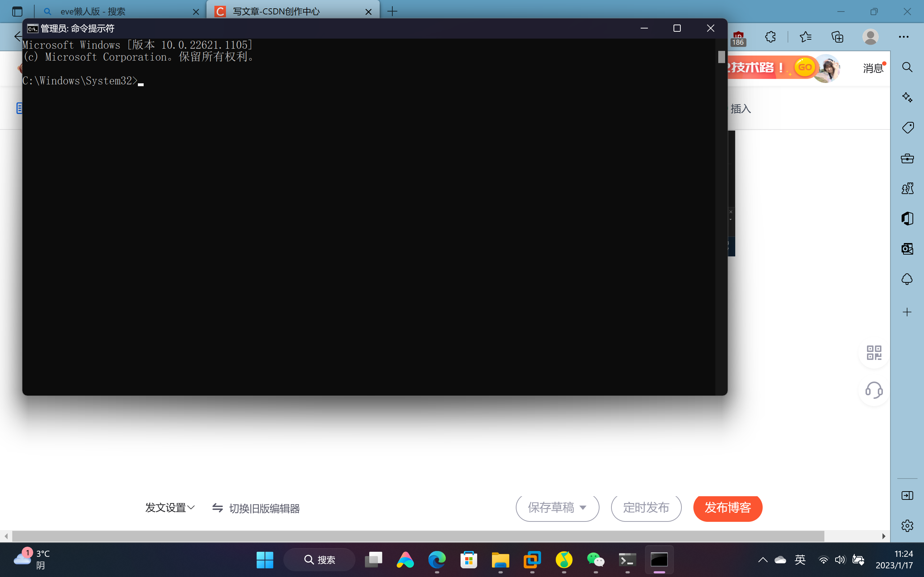Image resolution: width=924 pixels, height=577 pixels.
Task: Click the sidebar games chess icon
Action: click(x=907, y=188)
